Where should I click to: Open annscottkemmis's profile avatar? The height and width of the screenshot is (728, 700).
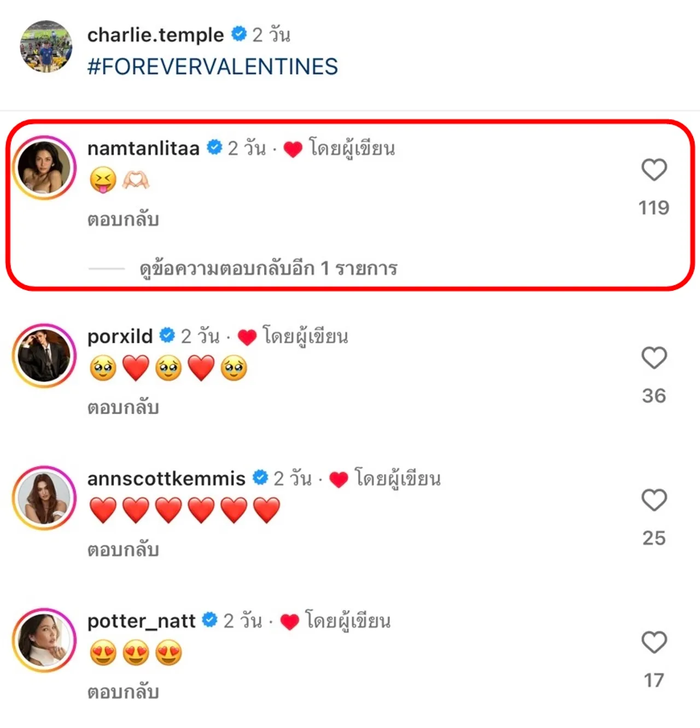point(43,498)
